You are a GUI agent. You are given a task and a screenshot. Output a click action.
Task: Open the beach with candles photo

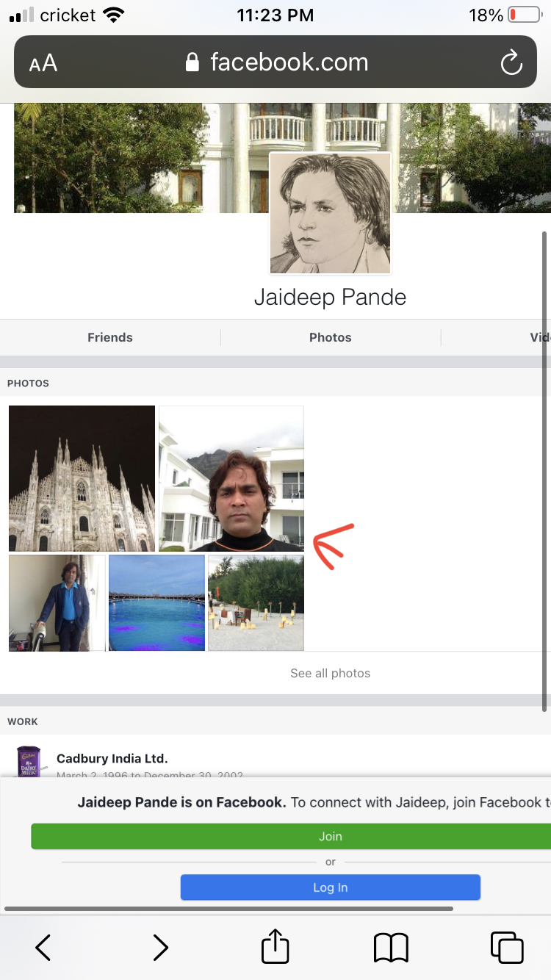(x=256, y=603)
